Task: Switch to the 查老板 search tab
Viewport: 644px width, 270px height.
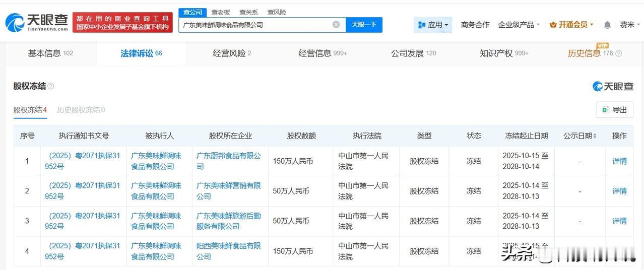Action: [x=221, y=12]
